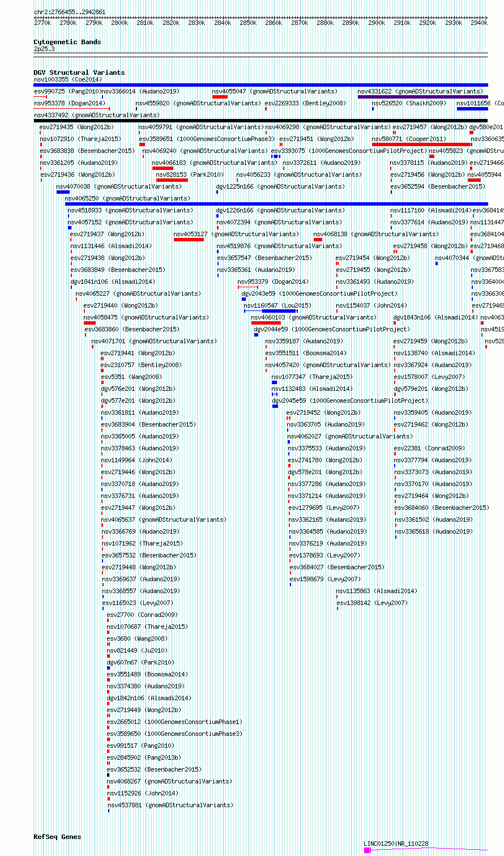Click the red bar under nsv4068138
The image size is (504, 856).
click(x=318, y=240)
